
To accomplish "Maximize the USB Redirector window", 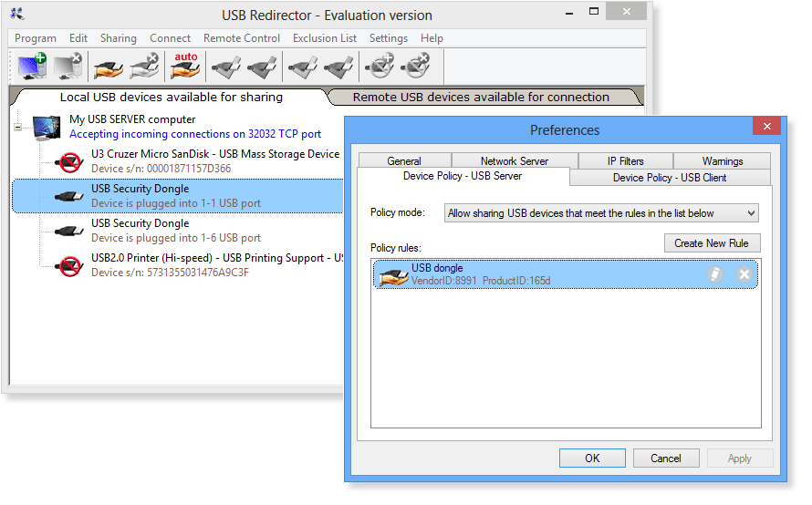I will (x=594, y=11).
